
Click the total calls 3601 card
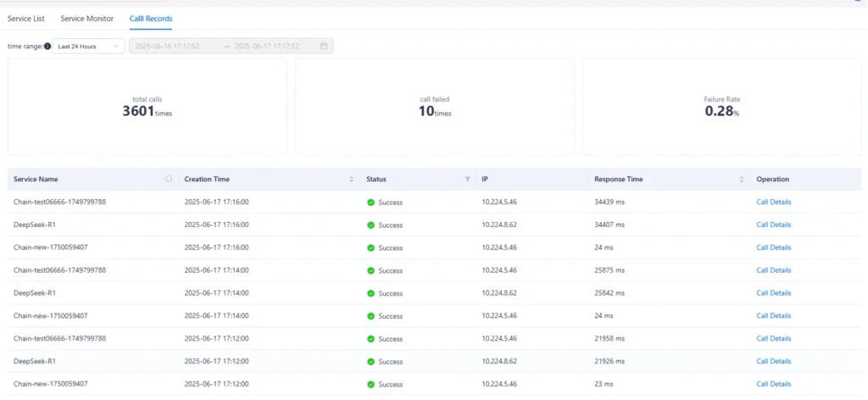[147, 107]
